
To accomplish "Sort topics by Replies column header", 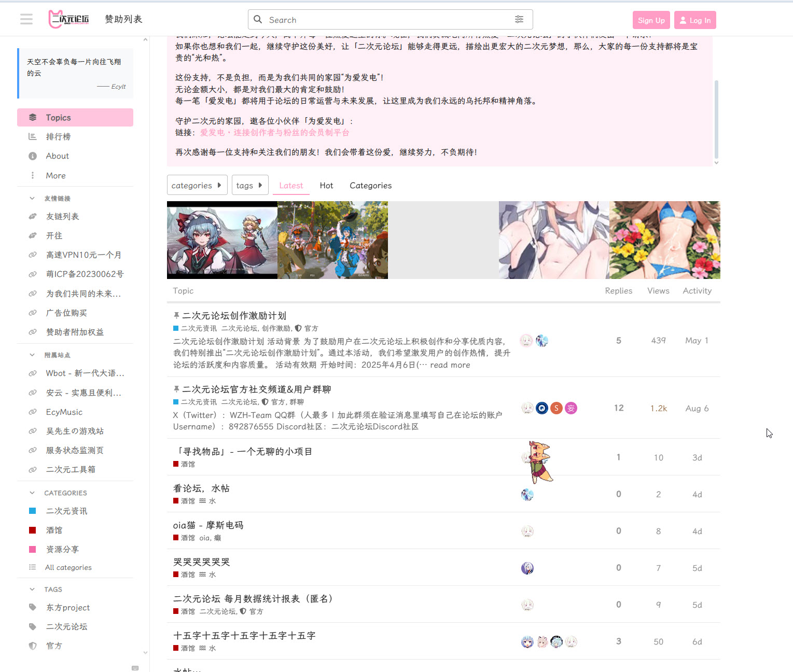I will point(618,291).
